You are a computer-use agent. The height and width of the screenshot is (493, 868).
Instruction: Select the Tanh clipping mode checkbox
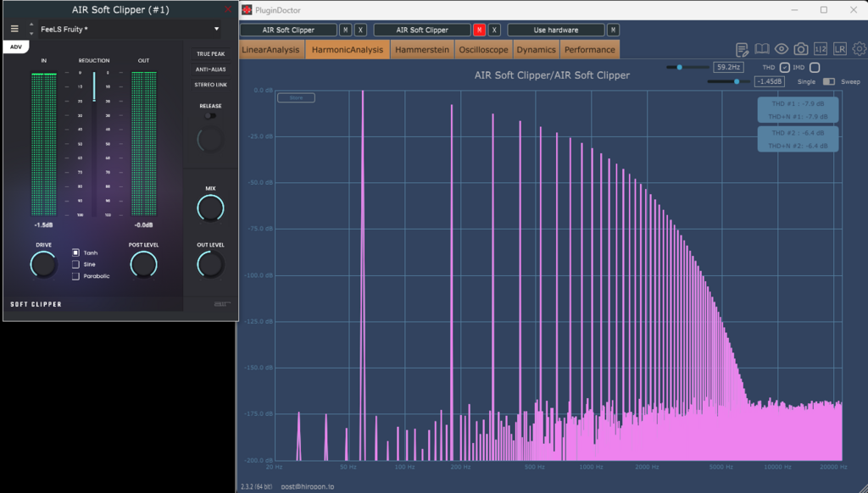75,252
